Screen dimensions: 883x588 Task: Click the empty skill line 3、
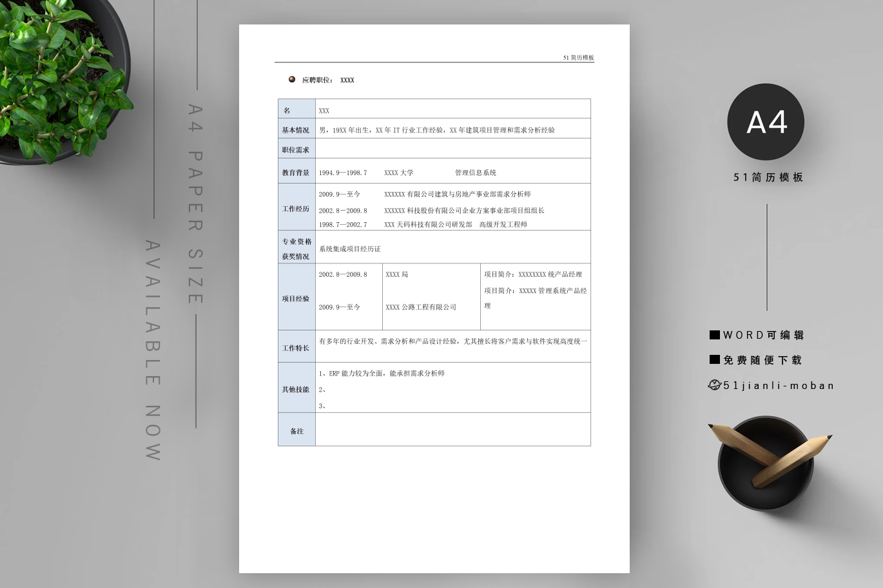click(x=322, y=406)
